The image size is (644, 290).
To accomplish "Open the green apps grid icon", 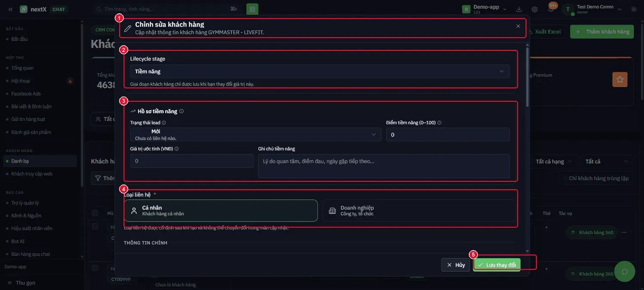I will (252, 9).
